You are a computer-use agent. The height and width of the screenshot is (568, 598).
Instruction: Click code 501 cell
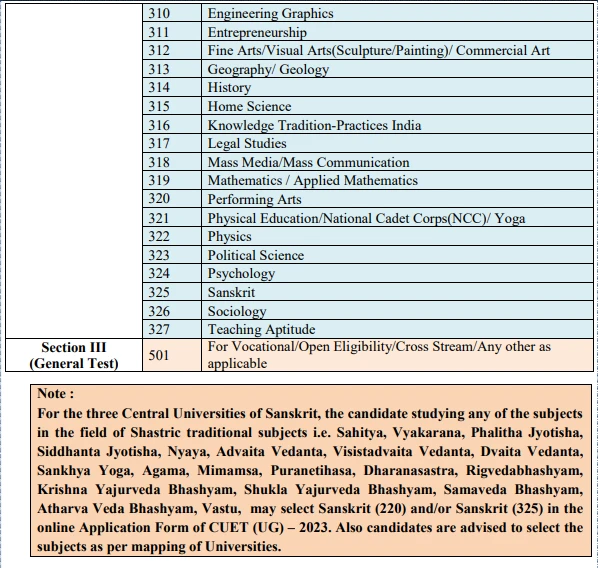172,355
